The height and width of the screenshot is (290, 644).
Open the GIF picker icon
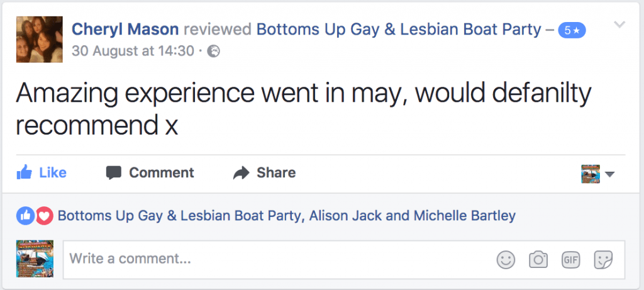[x=570, y=259]
